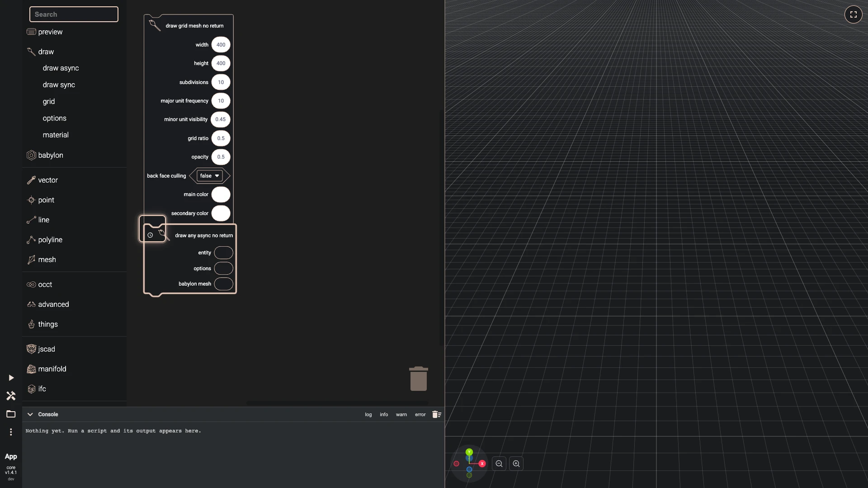Click the Y axis on orientation gizmo

[x=469, y=452]
